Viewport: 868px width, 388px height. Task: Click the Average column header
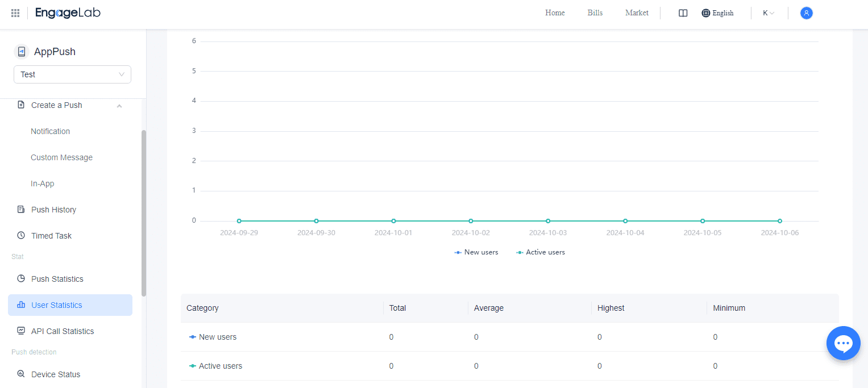[489, 308]
